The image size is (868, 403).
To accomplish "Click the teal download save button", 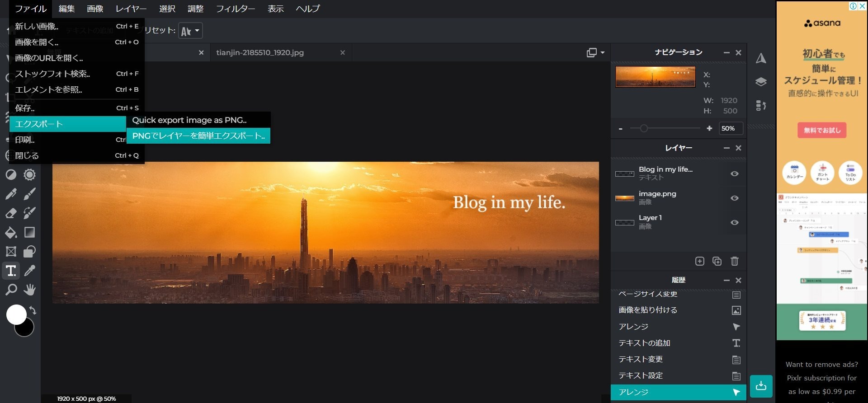I will [761, 386].
